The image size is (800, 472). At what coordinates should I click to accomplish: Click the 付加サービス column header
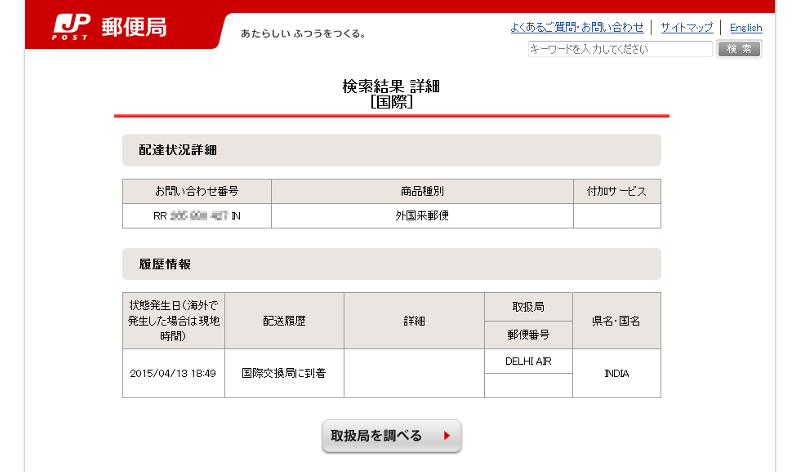616,190
